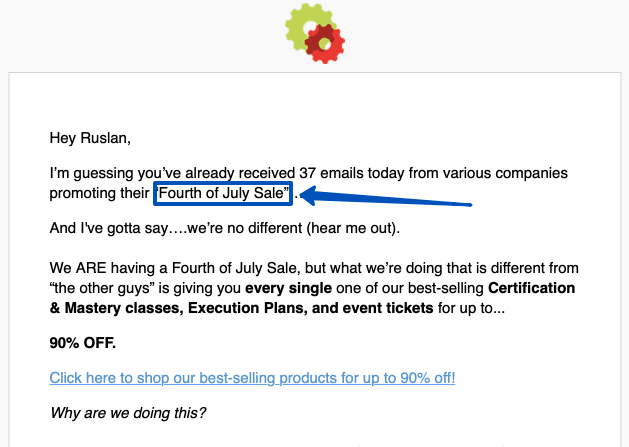Click the "90% off!" end of link

pyautogui.click(x=428, y=378)
